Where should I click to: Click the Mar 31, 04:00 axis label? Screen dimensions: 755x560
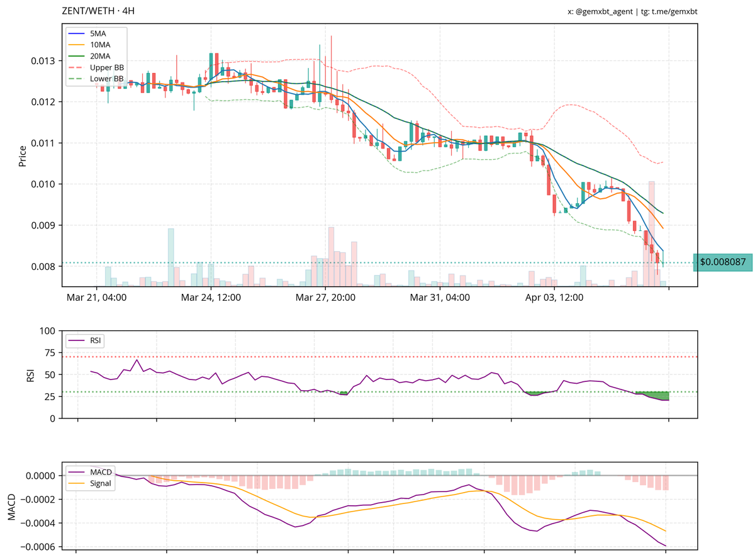(440, 297)
